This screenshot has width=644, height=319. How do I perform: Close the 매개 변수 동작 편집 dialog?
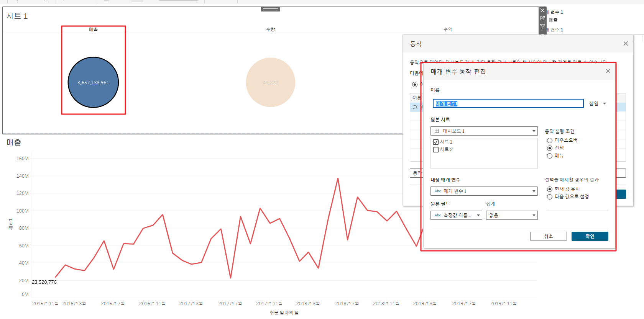pos(608,71)
